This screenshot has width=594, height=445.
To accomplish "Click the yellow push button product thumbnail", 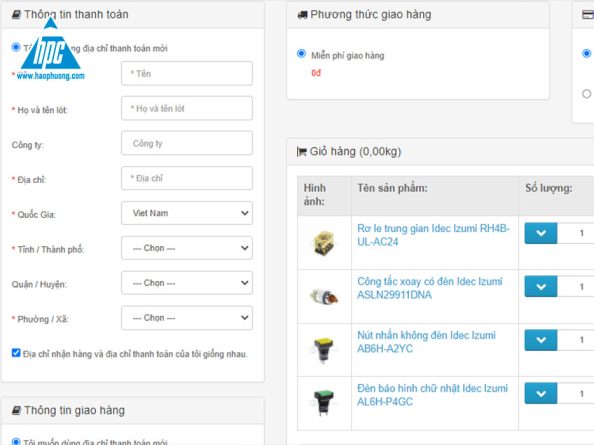I will pyautogui.click(x=323, y=349).
